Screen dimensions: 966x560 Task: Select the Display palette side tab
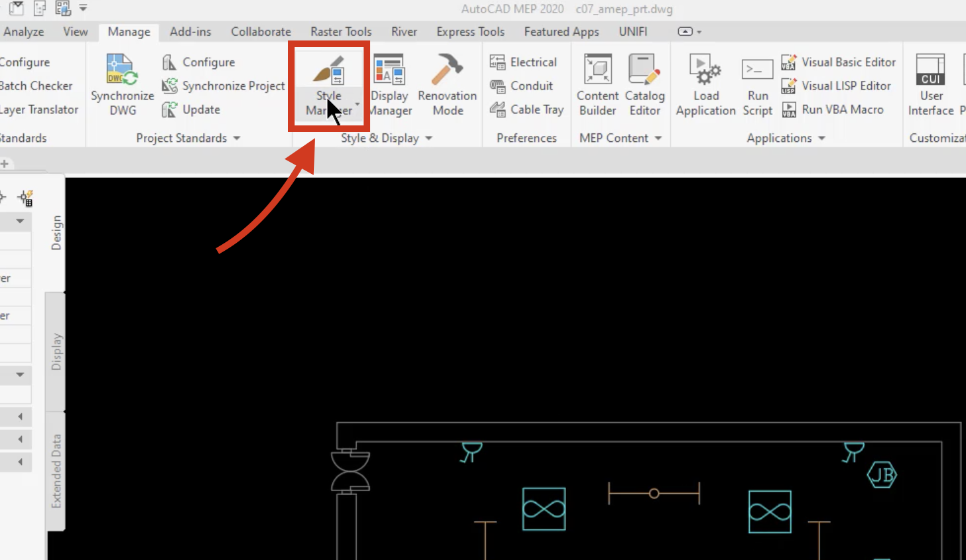(x=56, y=351)
